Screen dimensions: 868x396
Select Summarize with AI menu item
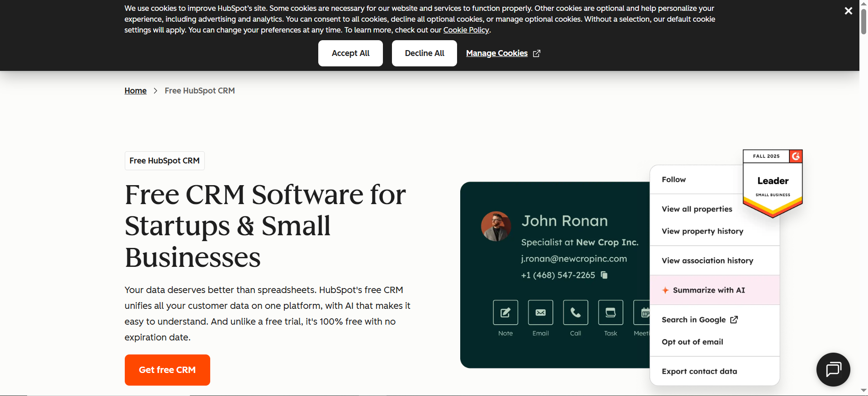(x=715, y=290)
